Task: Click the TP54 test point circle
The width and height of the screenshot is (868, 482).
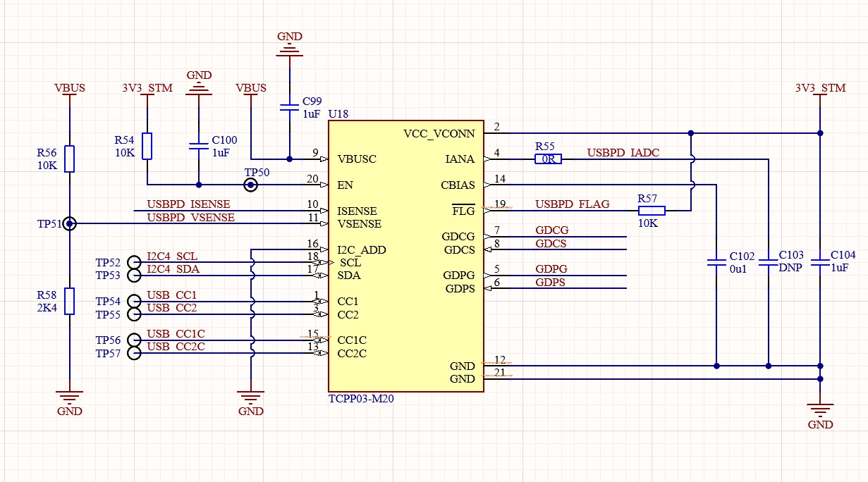Action: coord(134,302)
